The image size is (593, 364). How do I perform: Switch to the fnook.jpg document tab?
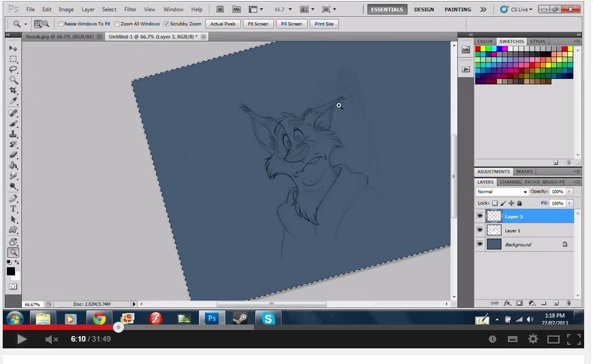coord(59,37)
